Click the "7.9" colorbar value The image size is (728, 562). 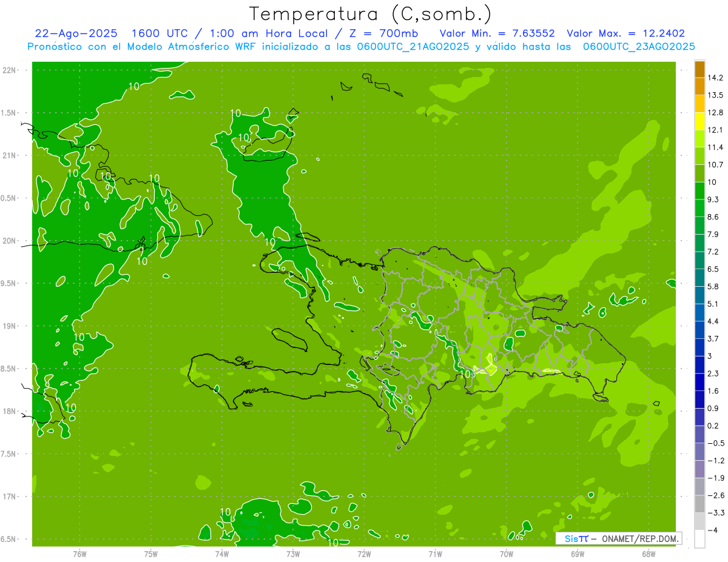(713, 235)
